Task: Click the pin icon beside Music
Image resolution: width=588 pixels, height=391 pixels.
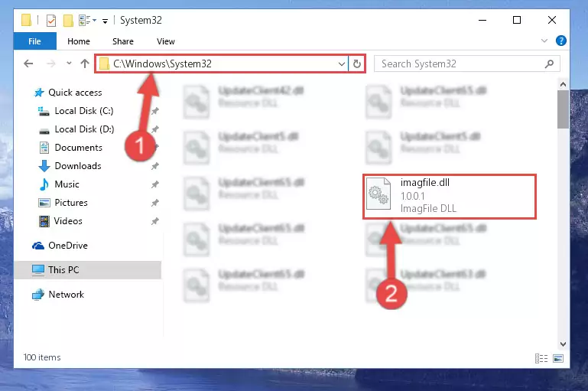Action: point(155,184)
